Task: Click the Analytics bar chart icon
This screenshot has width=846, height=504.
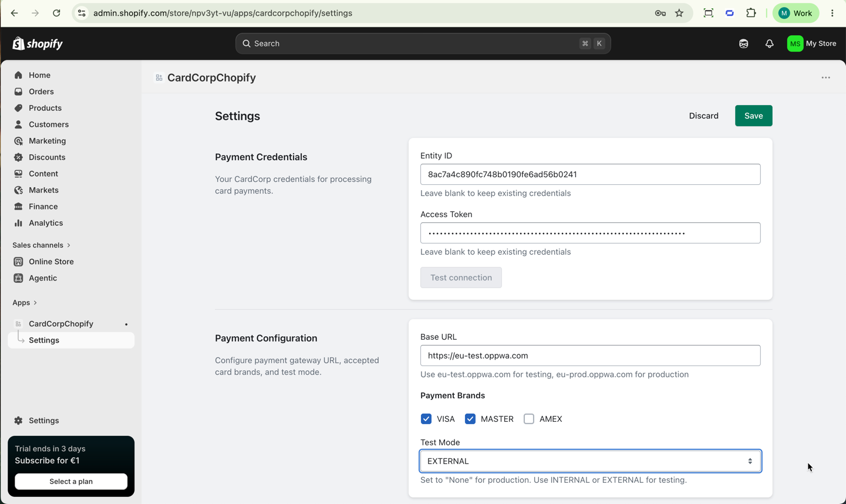Action: click(x=18, y=223)
